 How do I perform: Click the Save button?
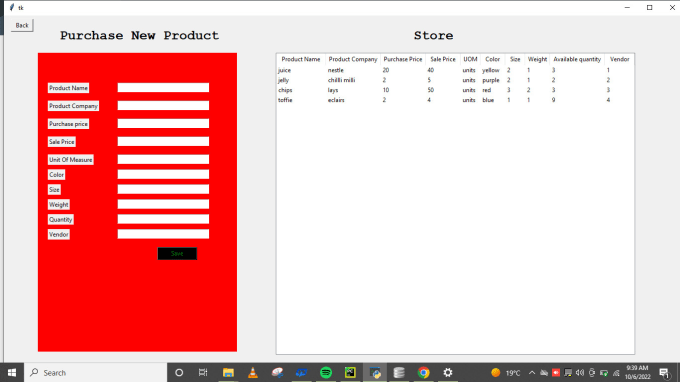(177, 254)
